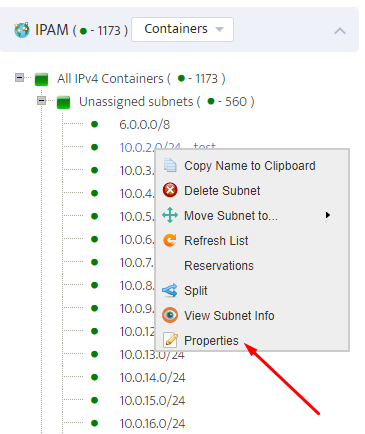Screen dimensions: 365x434
Task: Click the Properties pencil icon
Action: (170, 340)
